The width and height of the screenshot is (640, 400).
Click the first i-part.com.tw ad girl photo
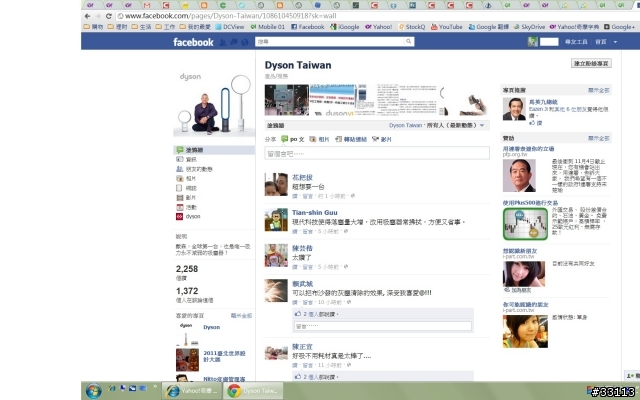point(524,274)
